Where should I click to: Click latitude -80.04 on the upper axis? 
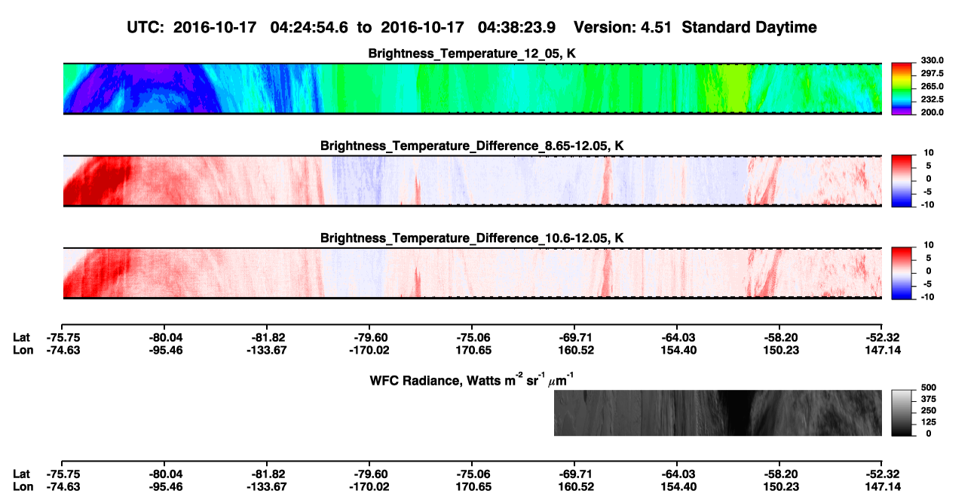tap(164, 337)
